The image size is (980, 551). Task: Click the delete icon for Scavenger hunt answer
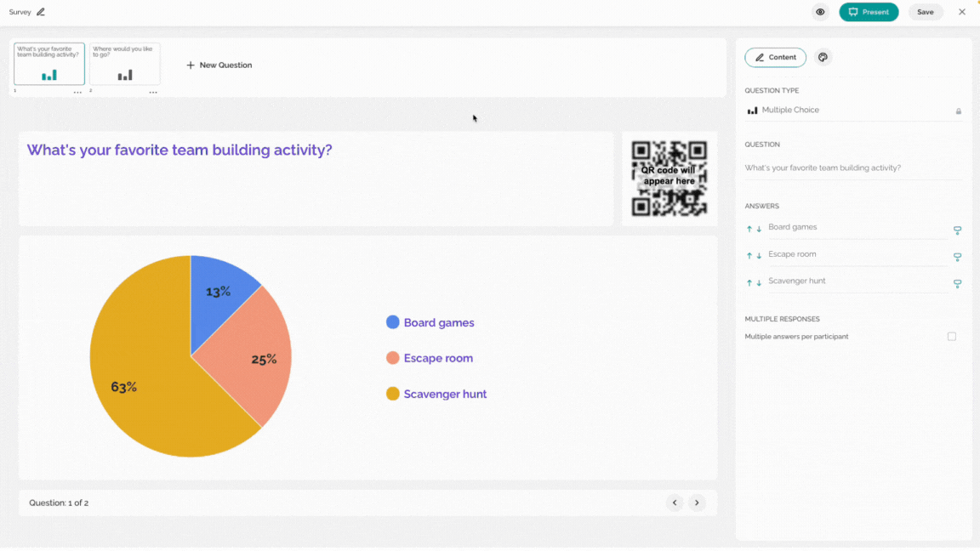click(x=957, y=284)
